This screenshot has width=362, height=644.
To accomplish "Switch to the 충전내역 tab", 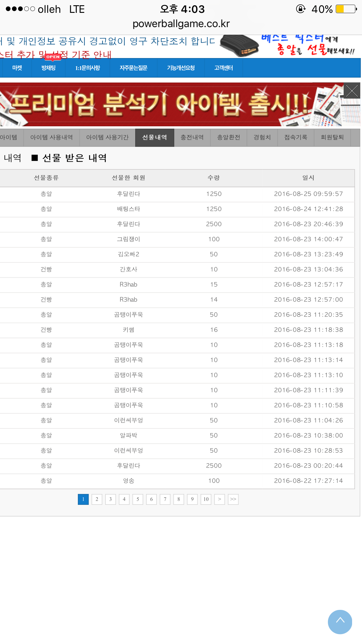I will pyautogui.click(x=192, y=137).
